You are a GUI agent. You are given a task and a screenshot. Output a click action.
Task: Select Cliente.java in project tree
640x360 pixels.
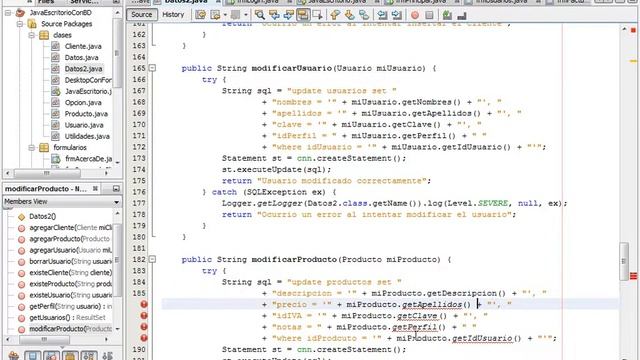coord(83,47)
